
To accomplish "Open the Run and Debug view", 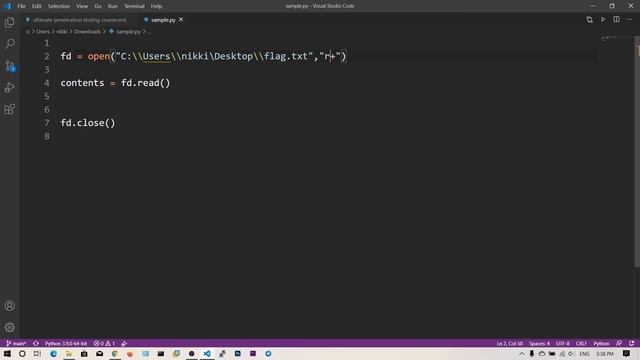I will 10,87.
